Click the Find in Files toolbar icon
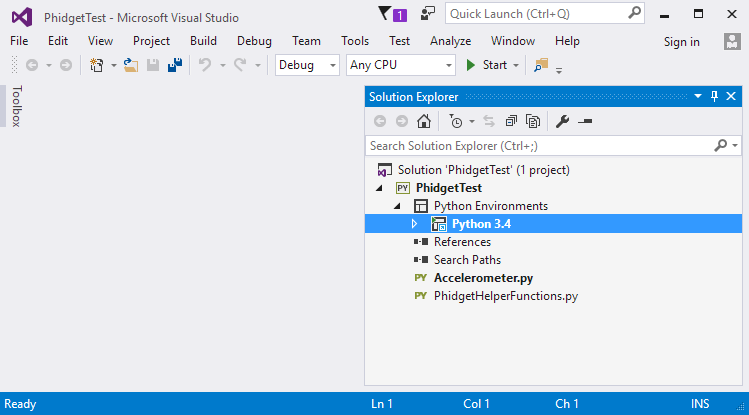The image size is (749, 415). click(x=541, y=65)
